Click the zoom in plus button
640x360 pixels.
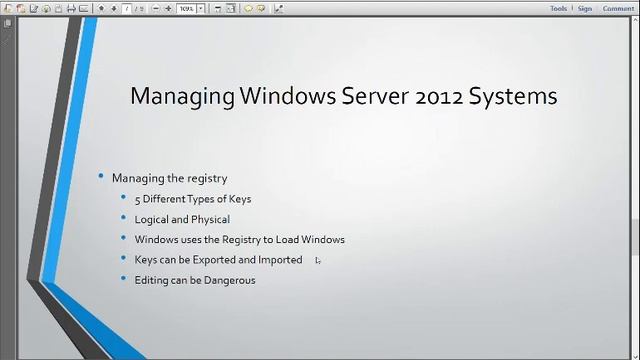pyautogui.click(x=168, y=8)
